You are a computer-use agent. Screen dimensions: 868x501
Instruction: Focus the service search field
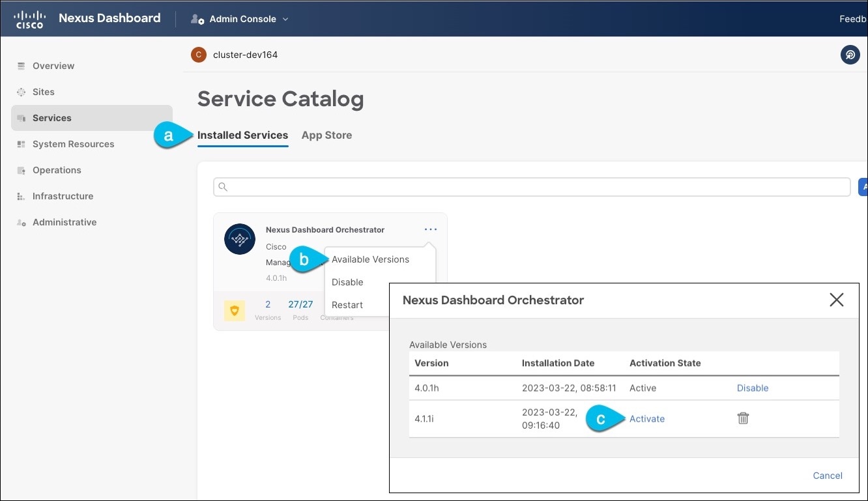pos(532,187)
